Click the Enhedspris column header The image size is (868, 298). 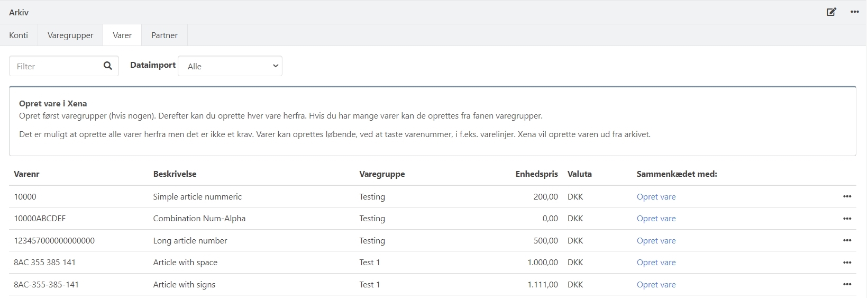pos(536,174)
